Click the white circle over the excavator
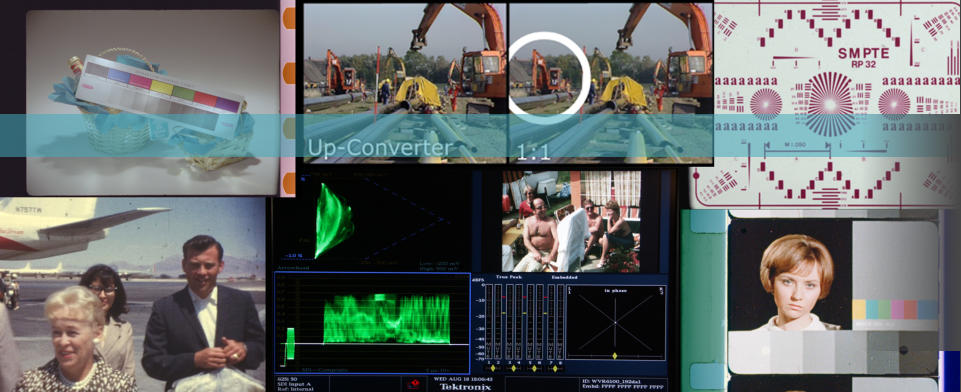961x392 pixels. [549, 78]
